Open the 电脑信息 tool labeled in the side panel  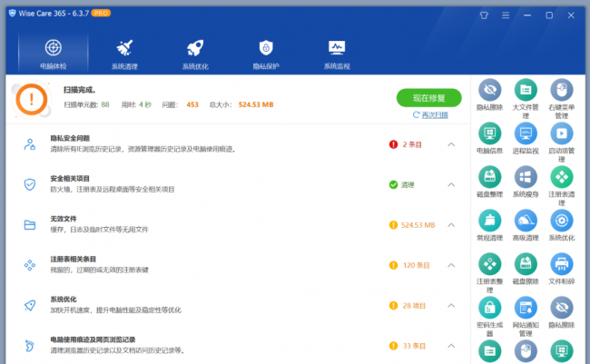489,139
